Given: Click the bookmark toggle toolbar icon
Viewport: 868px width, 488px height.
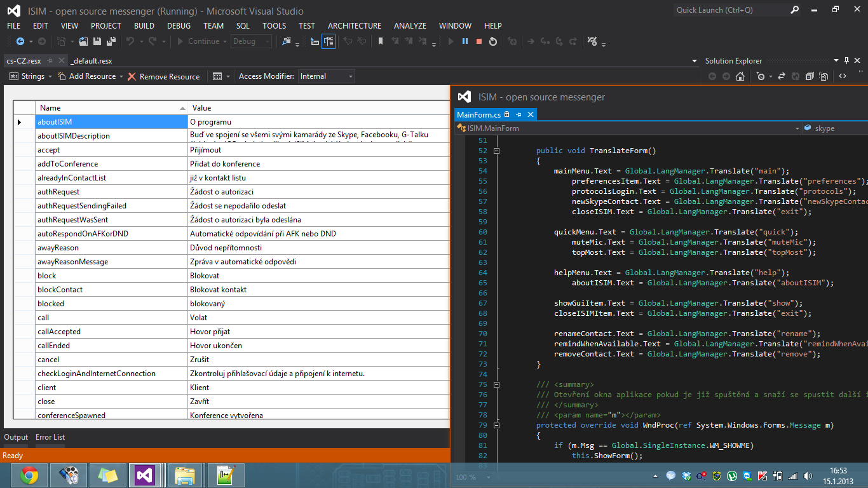Looking at the screenshot, I should (x=381, y=41).
